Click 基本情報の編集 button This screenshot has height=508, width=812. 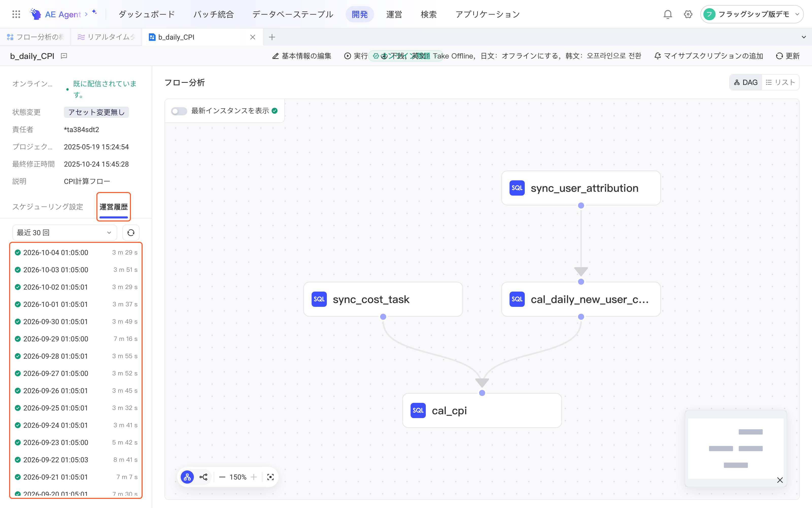pyautogui.click(x=302, y=56)
